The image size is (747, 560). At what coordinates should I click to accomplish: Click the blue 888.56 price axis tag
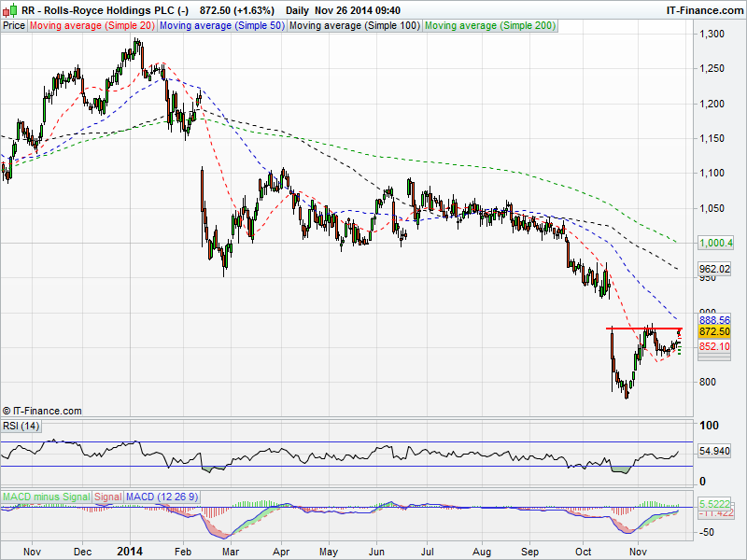[713, 320]
